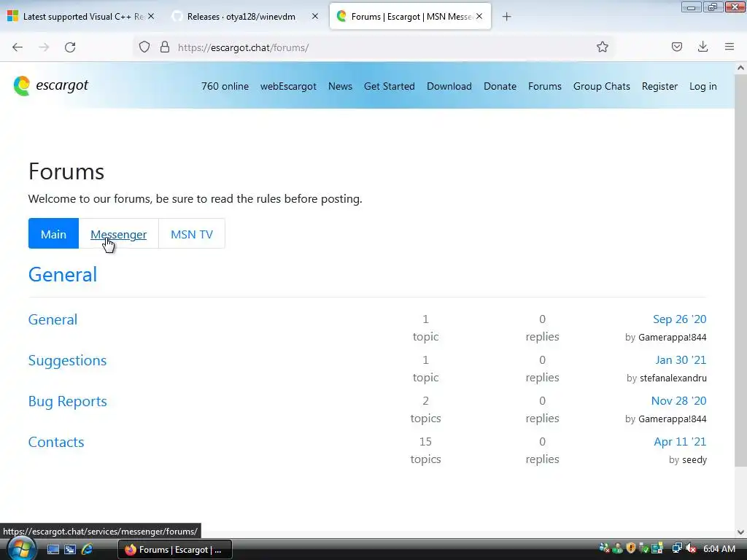This screenshot has width=747, height=560.
Task: Open a new tab with plus button
Action: tap(507, 17)
